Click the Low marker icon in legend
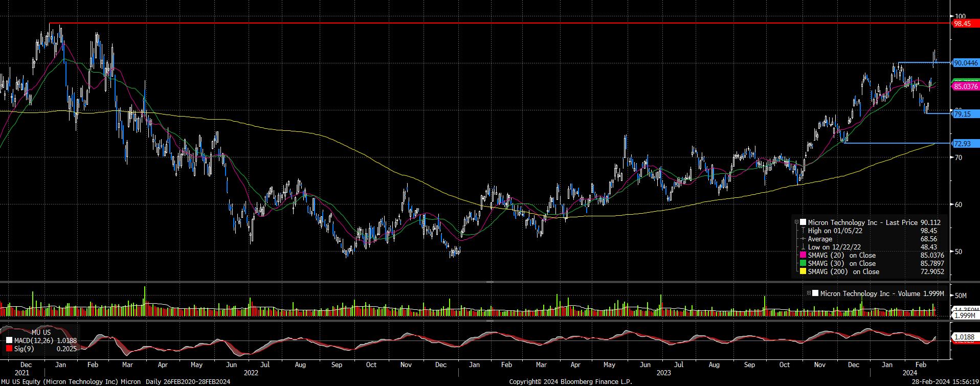This screenshot has width=980, height=386. (x=803, y=247)
